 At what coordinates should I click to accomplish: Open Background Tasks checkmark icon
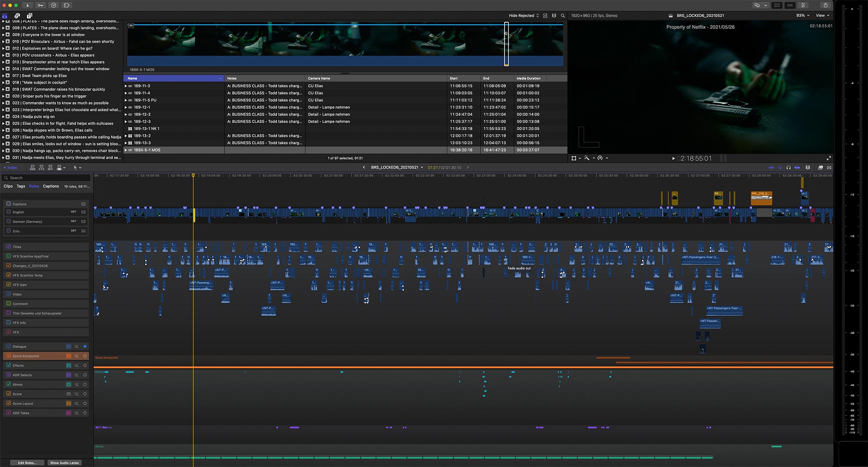[x=54, y=5]
